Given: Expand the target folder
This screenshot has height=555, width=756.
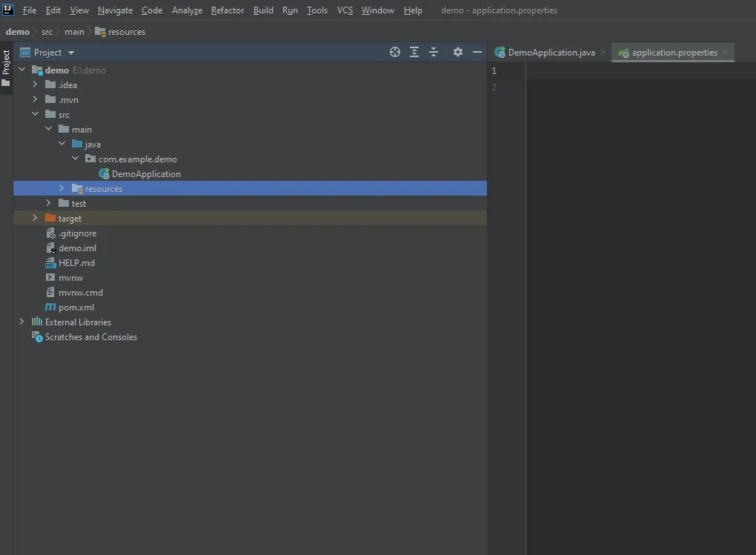Looking at the screenshot, I should pyautogui.click(x=35, y=218).
